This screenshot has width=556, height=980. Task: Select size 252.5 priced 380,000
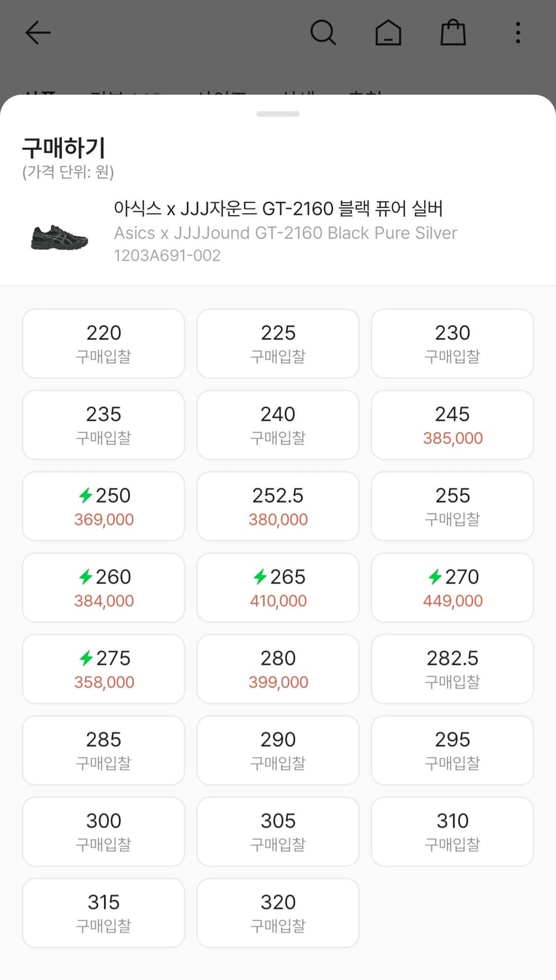coord(278,506)
